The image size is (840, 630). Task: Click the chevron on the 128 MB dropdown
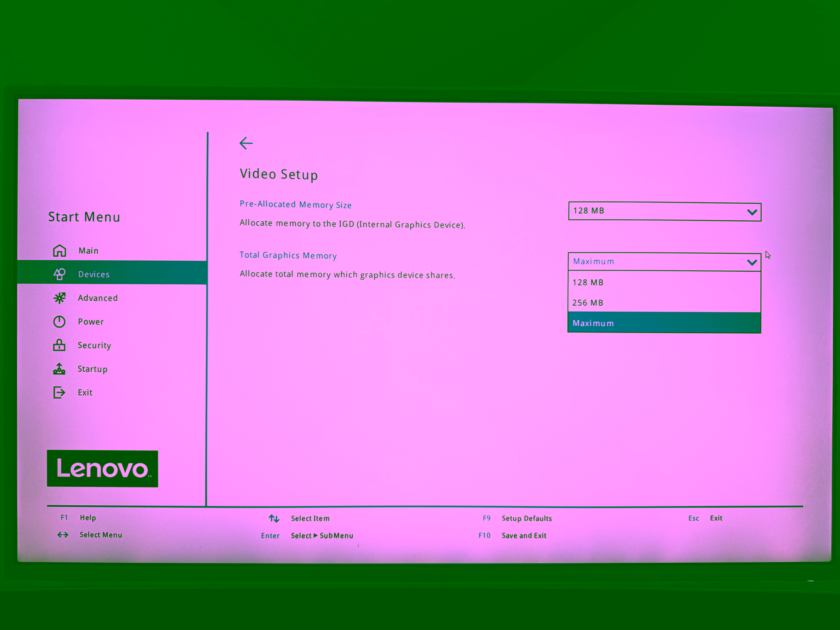click(752, 212)
